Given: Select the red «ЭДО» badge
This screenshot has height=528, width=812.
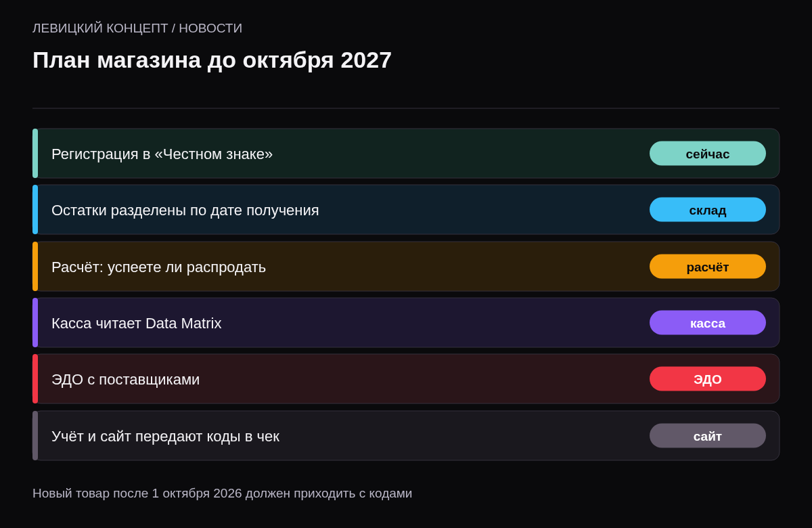Looking at the screenshot, I should pyautogui.click(x=708, y=379).
